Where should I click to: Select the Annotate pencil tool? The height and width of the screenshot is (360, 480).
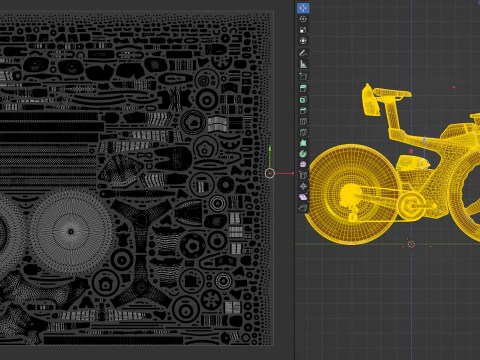[303, 53]
